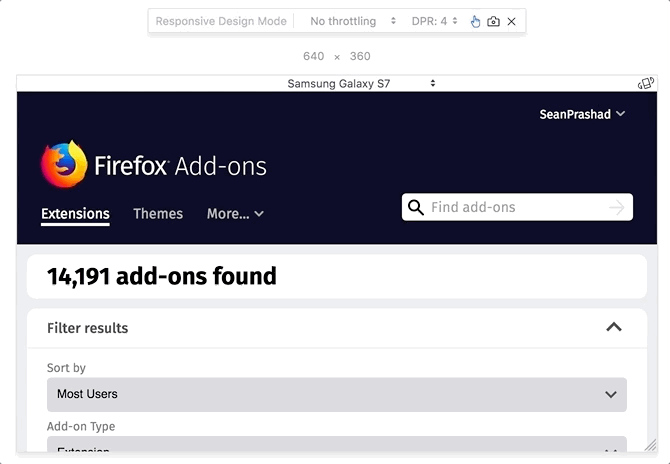Submit search with the arrow icon
This screenshot has width=670, height=464.
click(617, 208)
